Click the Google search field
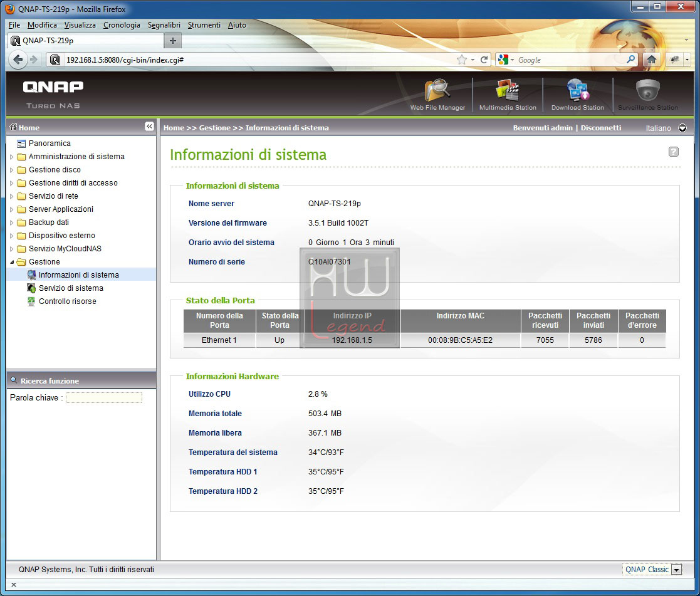Viewport: 700px width, 596px height. pos(570,60)
